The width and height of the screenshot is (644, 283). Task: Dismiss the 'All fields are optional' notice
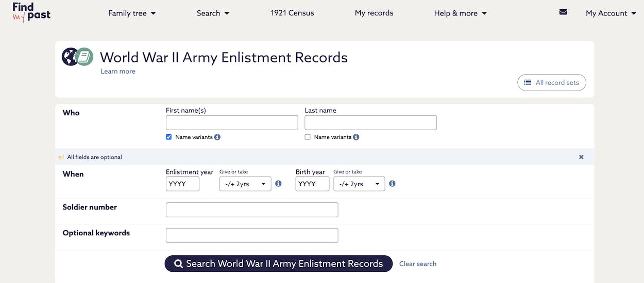581,157
